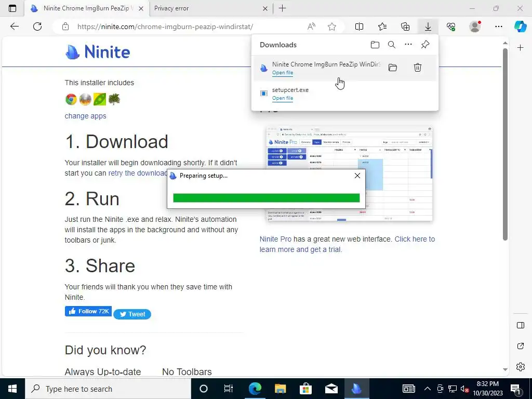532x399 pixels.
Task: Click the Chrome app icon in installer list
Action: click(71, 99)
